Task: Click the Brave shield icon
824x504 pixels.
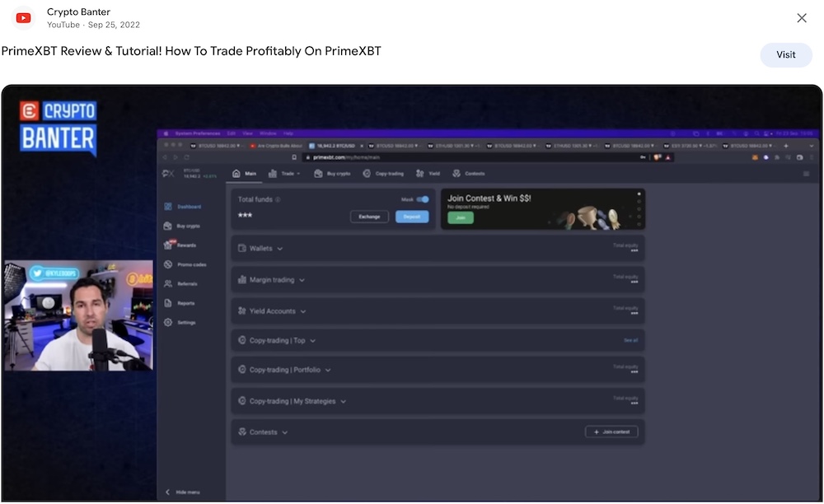Action: 658,157
